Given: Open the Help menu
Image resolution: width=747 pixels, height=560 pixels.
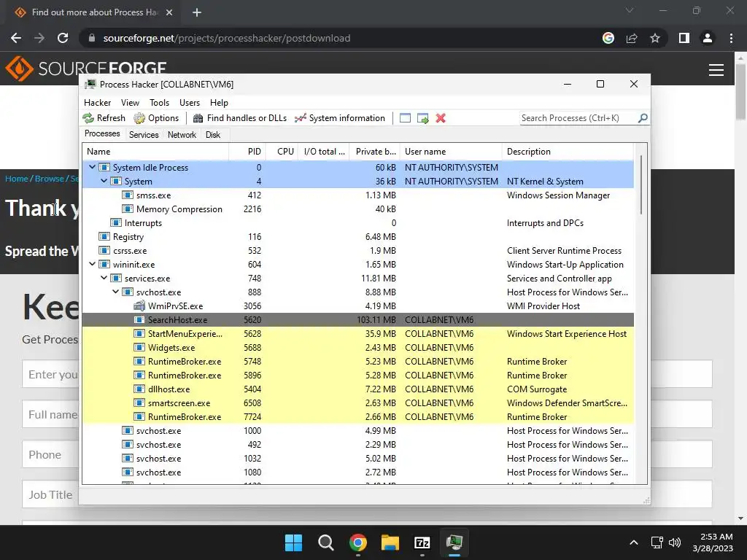Looking at the screenshot, I should 219,102.
